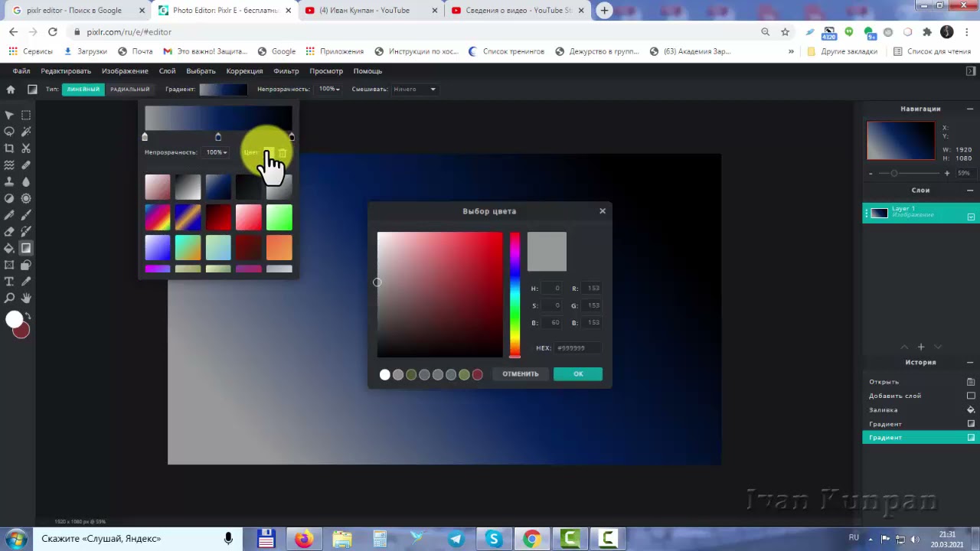Switch gradient type to Радиальный

[x=129, y=90]
